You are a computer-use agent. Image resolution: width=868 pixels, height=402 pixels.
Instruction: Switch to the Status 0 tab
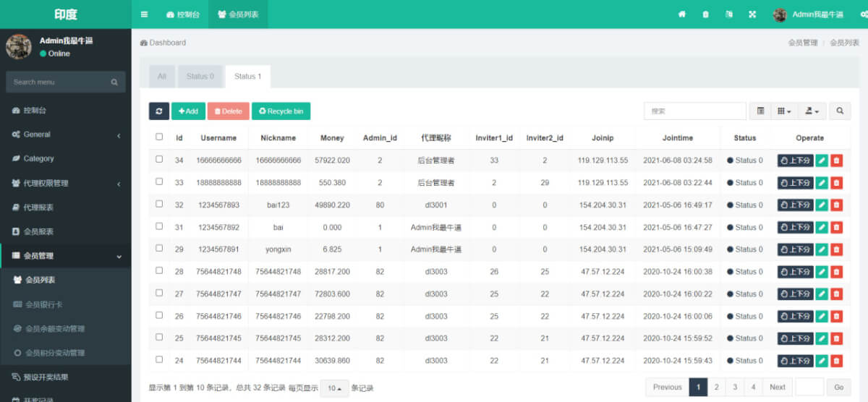pyautogui.click(x=200, y=77)
